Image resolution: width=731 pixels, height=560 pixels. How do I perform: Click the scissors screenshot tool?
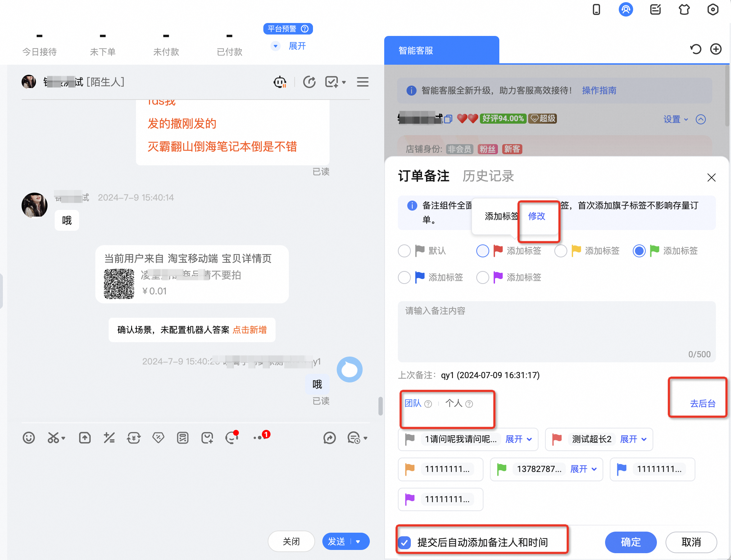tap(54, 438)
